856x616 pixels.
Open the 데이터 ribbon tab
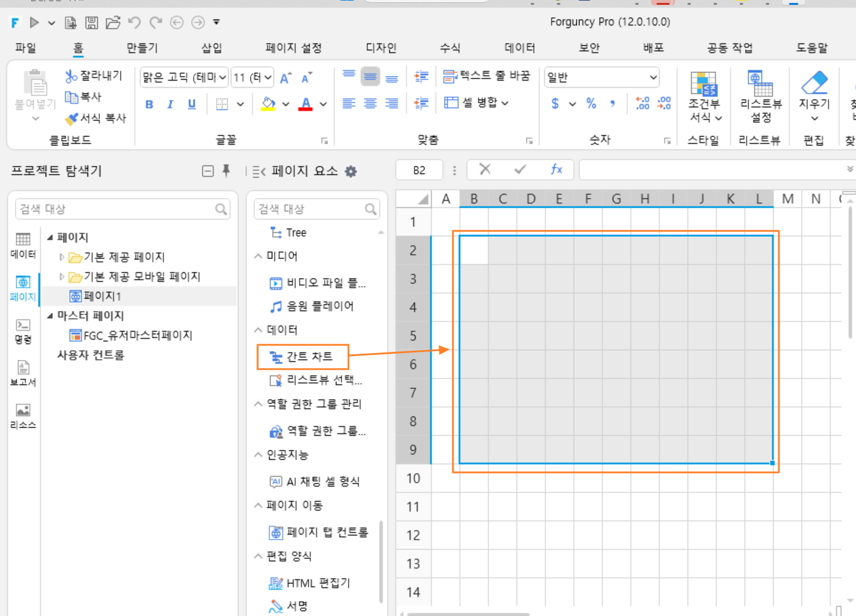[519, 48]
